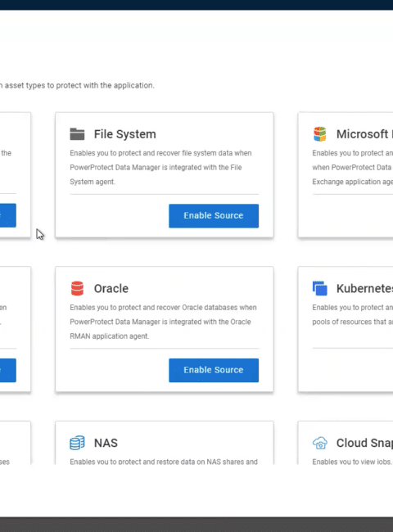Image resolution: width=393 pixels, height=532 pixels.
Task: Click the blue Kubernetes icon
Action: 319,288
